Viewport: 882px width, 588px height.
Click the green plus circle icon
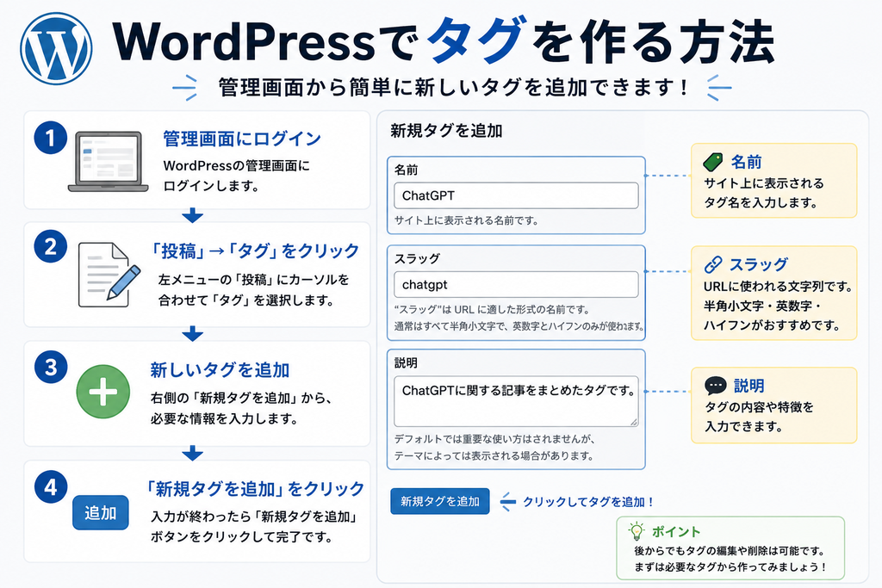(x=103, y=392)
